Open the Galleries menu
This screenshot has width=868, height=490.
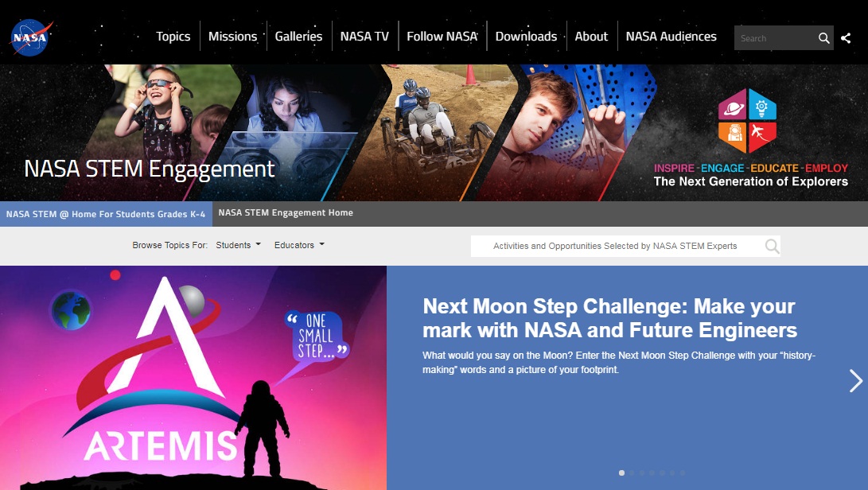[x=298, y=37]
